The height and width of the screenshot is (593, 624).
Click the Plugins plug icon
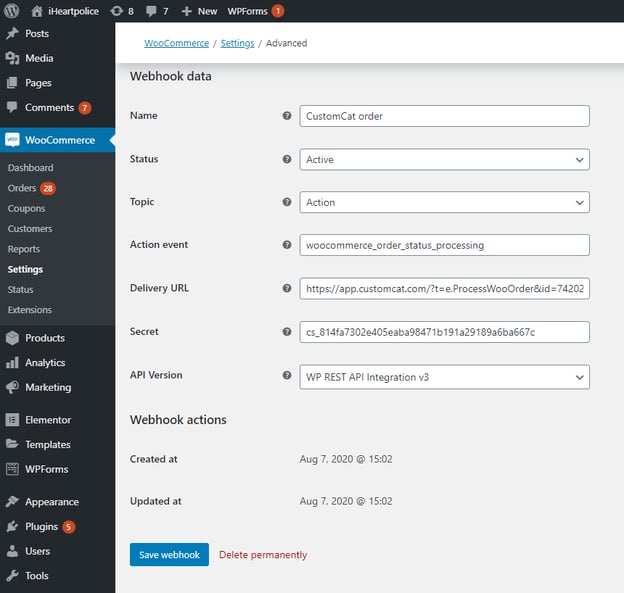12,526
